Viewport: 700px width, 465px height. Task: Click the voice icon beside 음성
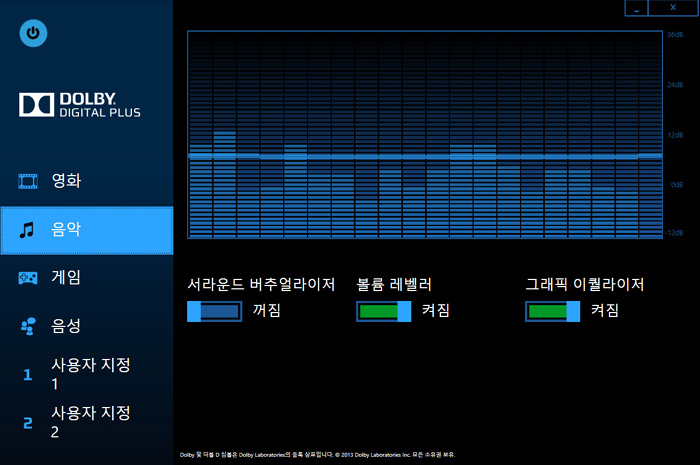(28, 325)
